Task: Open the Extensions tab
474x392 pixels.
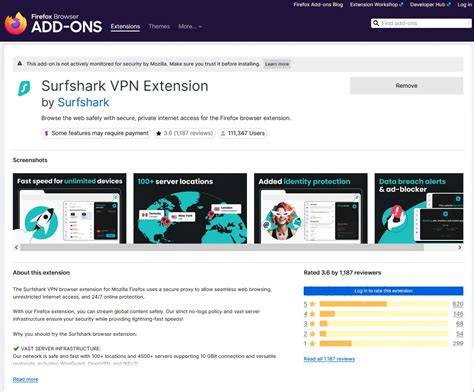Action: (125, 26)
